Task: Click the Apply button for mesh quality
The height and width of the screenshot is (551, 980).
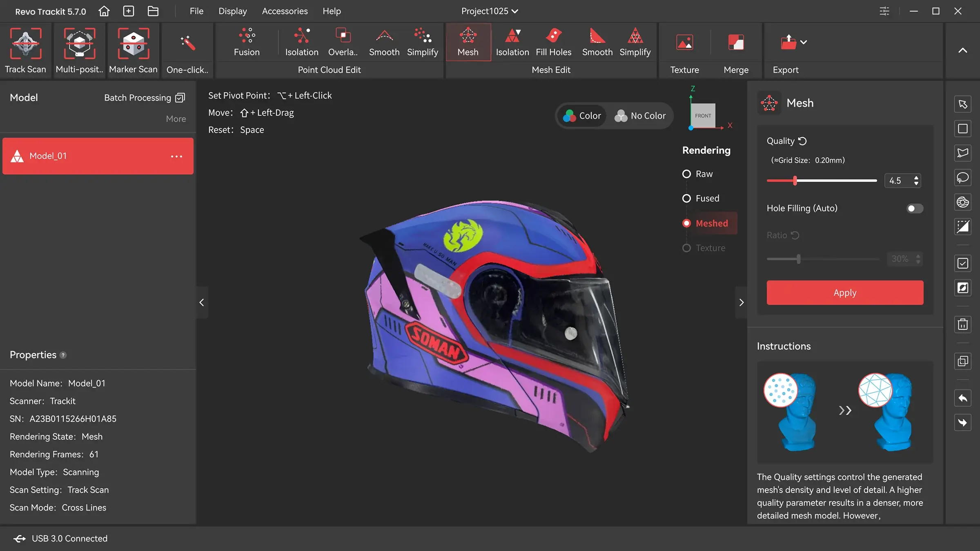Action: (845, 293)
